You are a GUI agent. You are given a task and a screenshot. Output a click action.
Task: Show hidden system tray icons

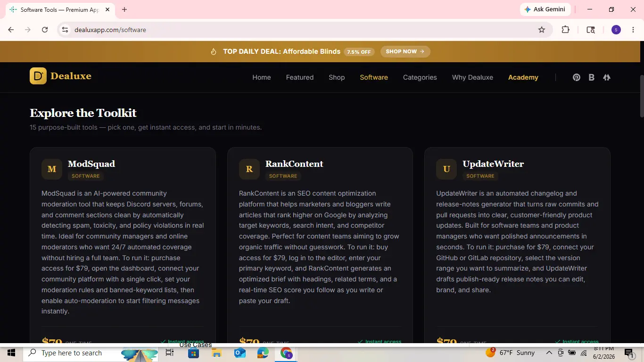point(549,353)
